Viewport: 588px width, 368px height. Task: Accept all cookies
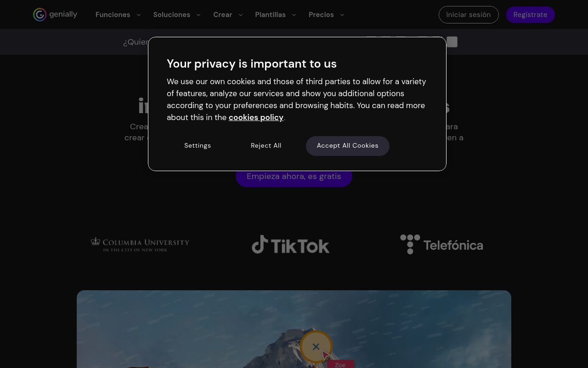348,146
